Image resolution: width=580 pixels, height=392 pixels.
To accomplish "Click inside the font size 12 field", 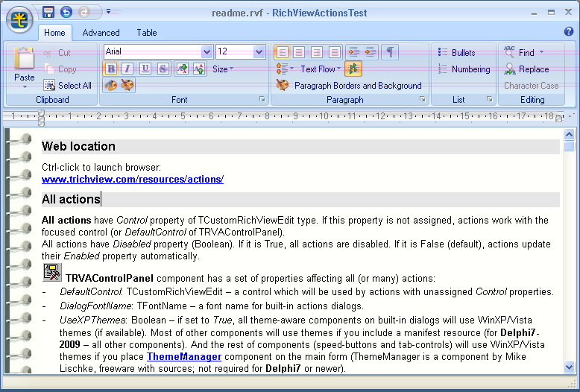I will pos(236,51).
